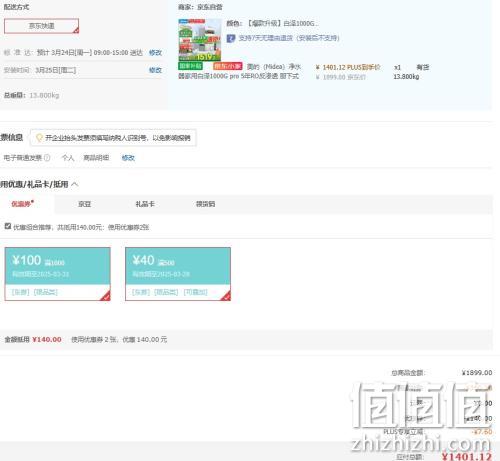
Task: Click the lightbulb tip icon in invoice notice
Action: click(39, 138)
